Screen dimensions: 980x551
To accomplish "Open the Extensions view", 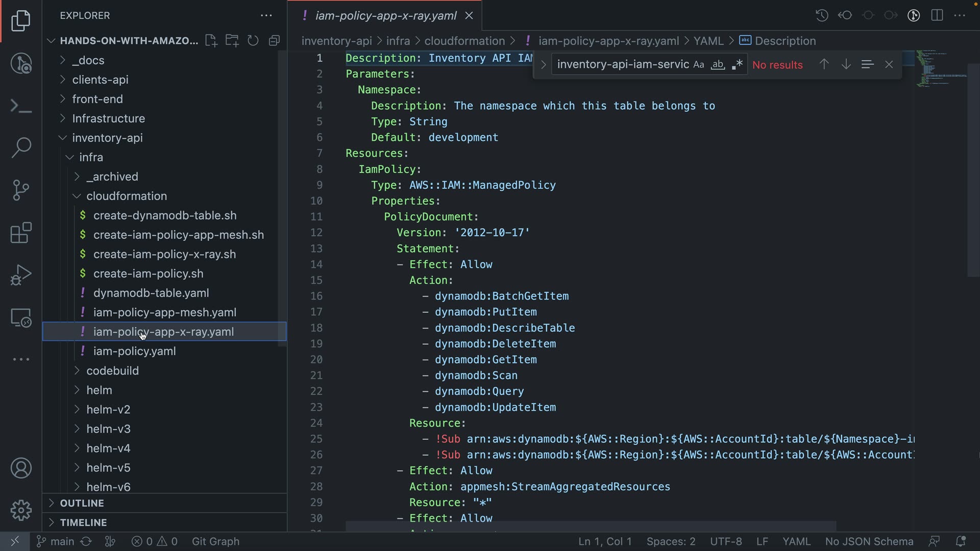I will click(x=21, y=233).
